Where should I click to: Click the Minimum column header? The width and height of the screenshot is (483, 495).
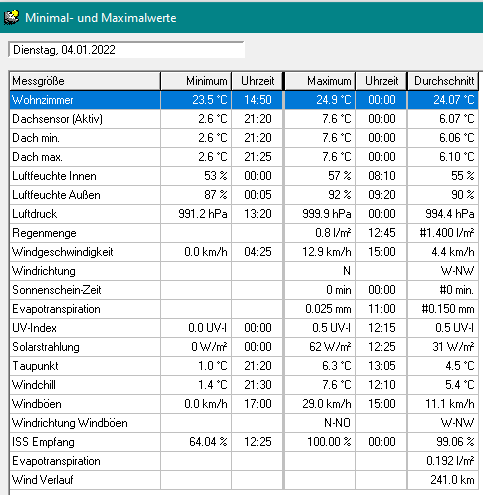coord(196,81)
